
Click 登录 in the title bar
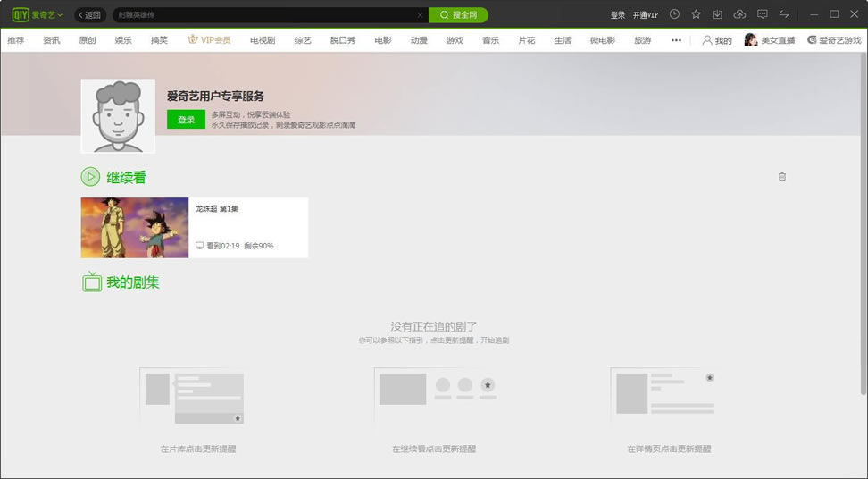pos(618,15)
